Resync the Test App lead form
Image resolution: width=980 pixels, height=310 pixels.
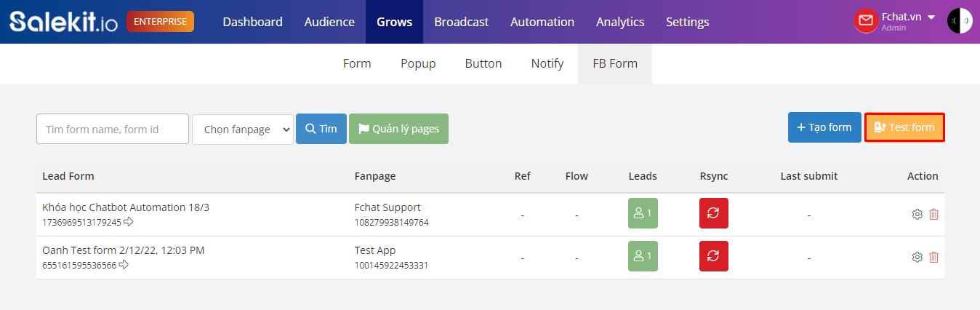click(713, 256)
